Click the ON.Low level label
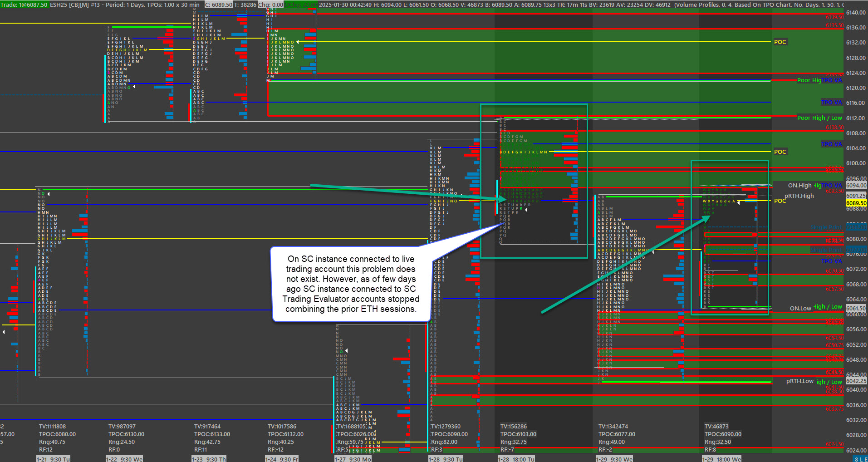Screen dimensions: 868x462 coord(800,308)
